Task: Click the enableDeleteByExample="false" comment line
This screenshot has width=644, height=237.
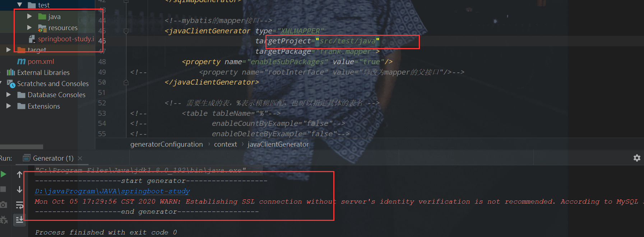Action: coord(281,134)
